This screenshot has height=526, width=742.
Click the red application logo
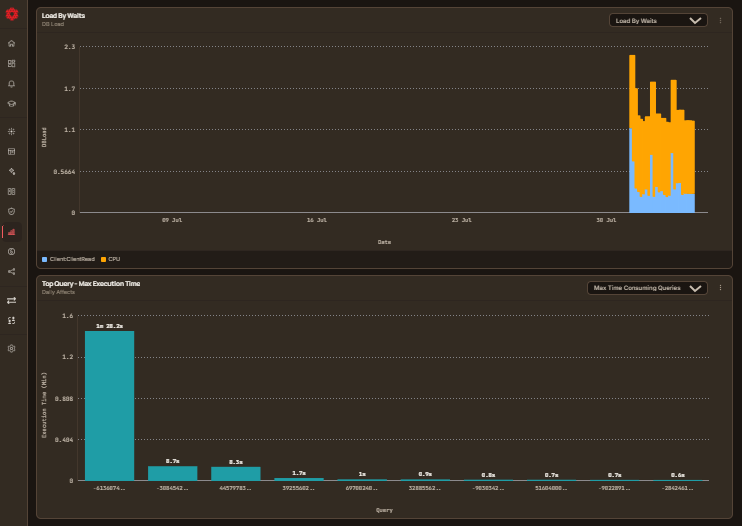pyautogui.click(x=12, y=14)
